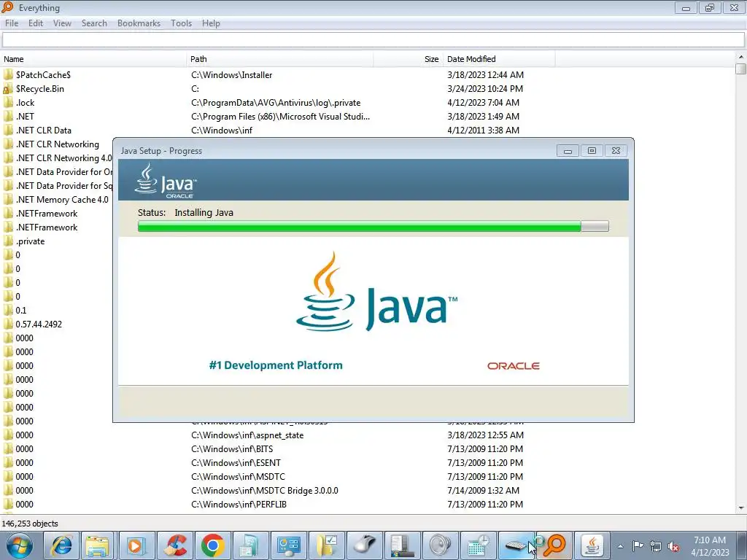Switch to Java installer taskbar icon
747x560 pixels.
(592, 545)
